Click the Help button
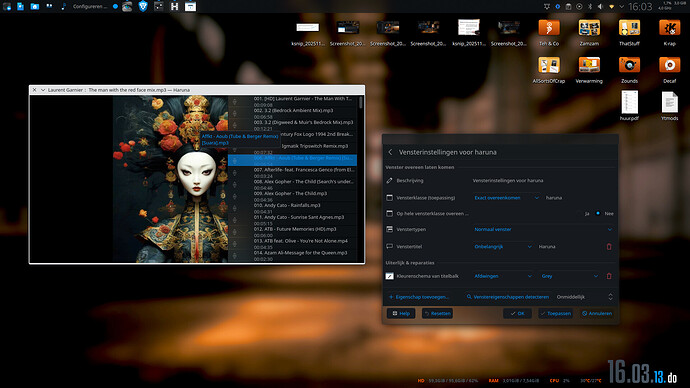The height and width of the screenshot is (388, 690). point(401,313)
